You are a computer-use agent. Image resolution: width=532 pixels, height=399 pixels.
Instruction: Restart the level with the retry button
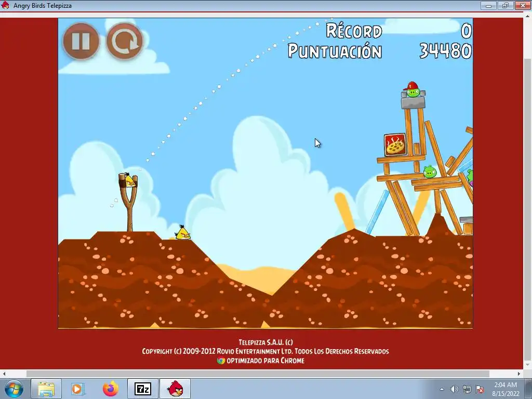(125, 41)
